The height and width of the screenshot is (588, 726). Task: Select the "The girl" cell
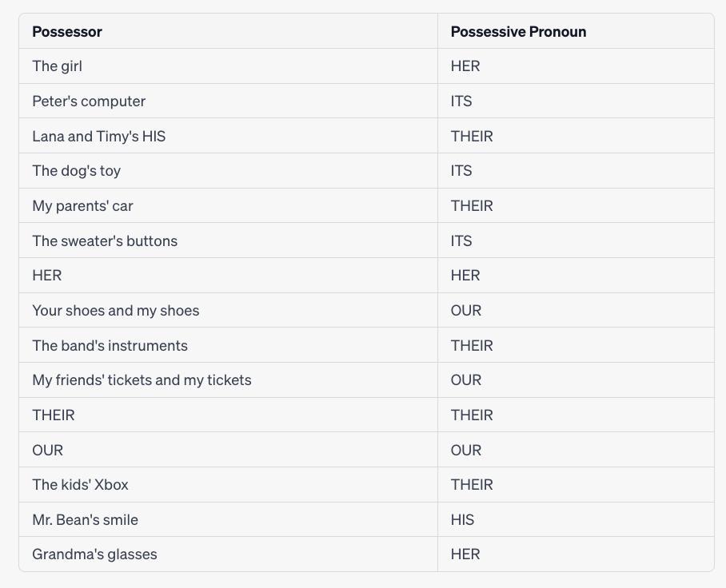click(58, 66)
